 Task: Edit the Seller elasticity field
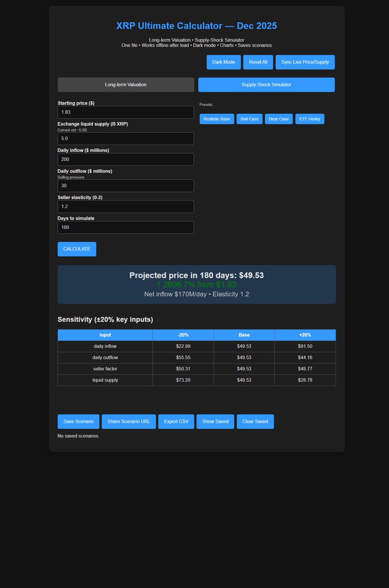click(126, 206)
